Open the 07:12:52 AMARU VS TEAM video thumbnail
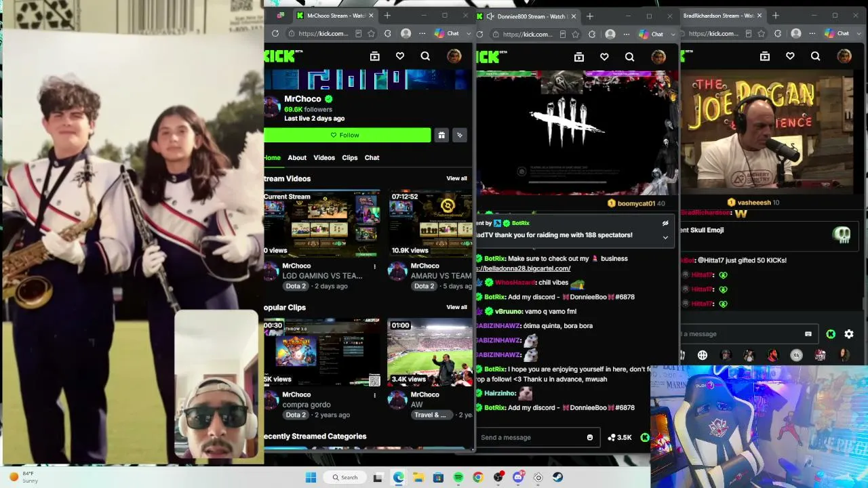Image resolution: width=868 pixels, height=488 pixels. [430, 224]
